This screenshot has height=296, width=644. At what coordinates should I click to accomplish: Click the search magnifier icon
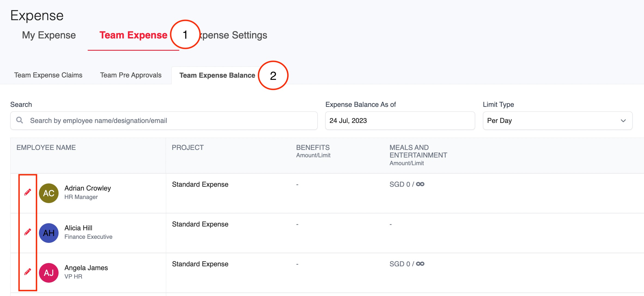[20, 120]
